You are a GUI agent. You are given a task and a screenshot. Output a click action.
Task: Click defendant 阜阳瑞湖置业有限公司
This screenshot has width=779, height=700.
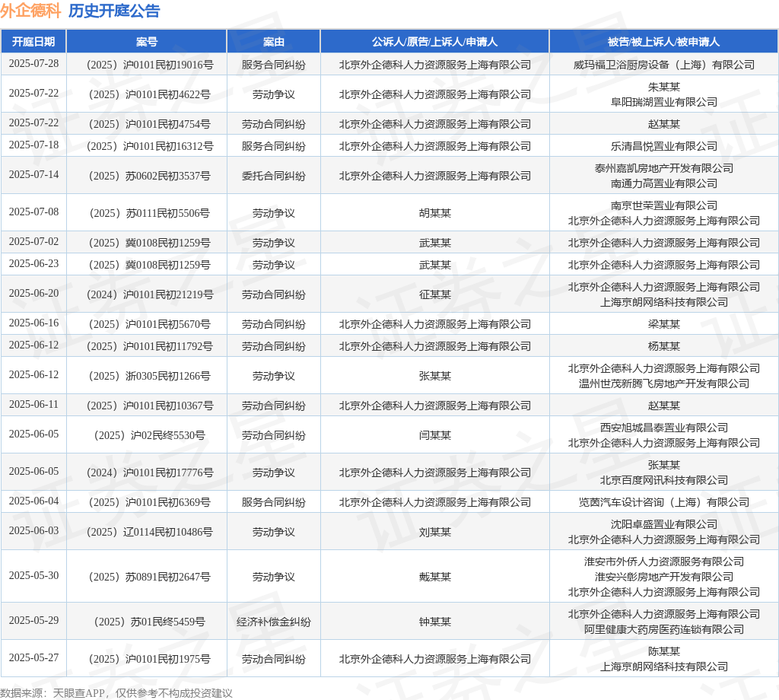tap(663, 102)
